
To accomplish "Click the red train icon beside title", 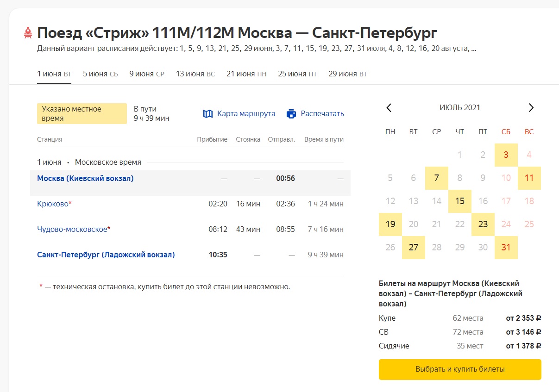I will pyautogui.click(x=28, y=33).
